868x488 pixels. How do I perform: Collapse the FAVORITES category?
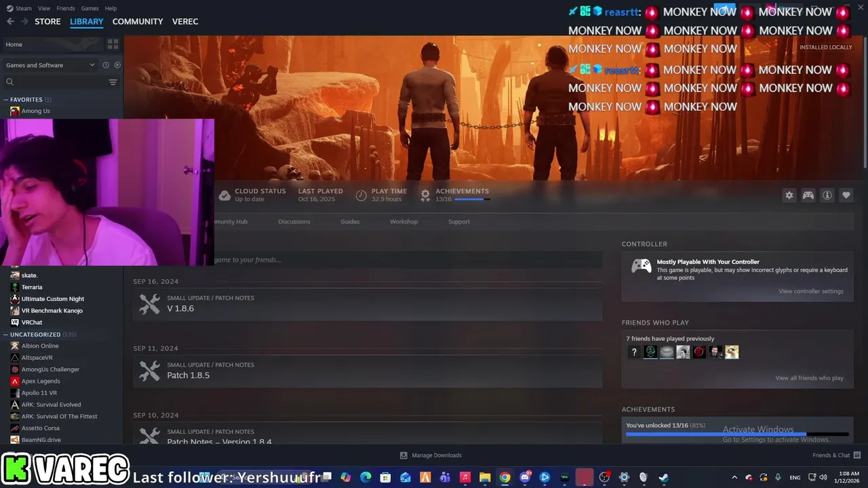coord(6,100)
